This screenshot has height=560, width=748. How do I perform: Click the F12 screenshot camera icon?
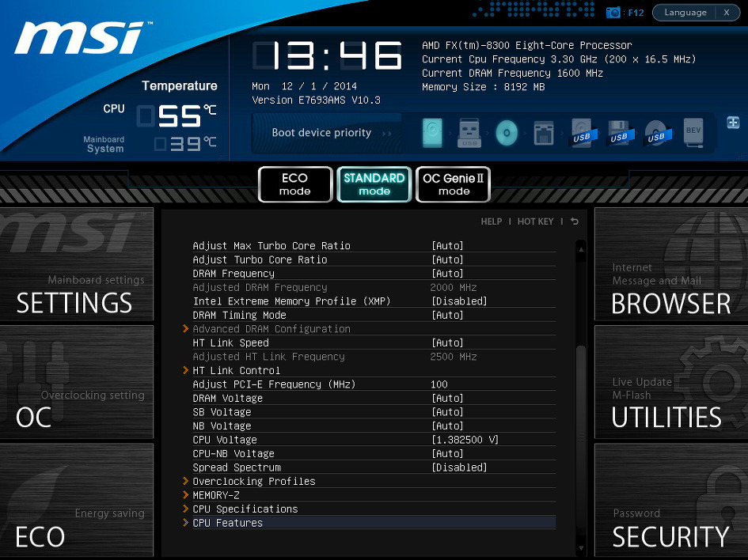[613, 13]
